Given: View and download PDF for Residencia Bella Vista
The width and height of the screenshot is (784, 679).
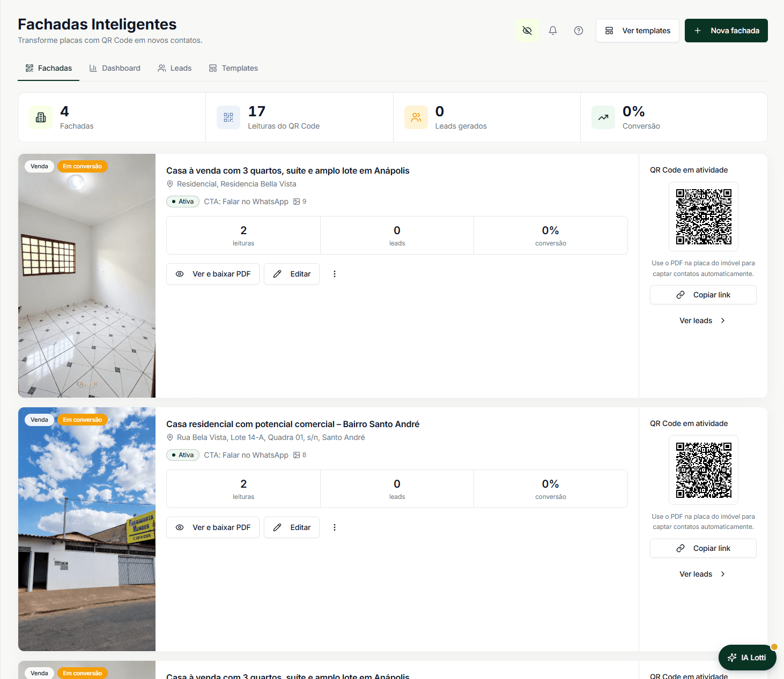Looking at the screenshot, I should (x=213, y=274).
